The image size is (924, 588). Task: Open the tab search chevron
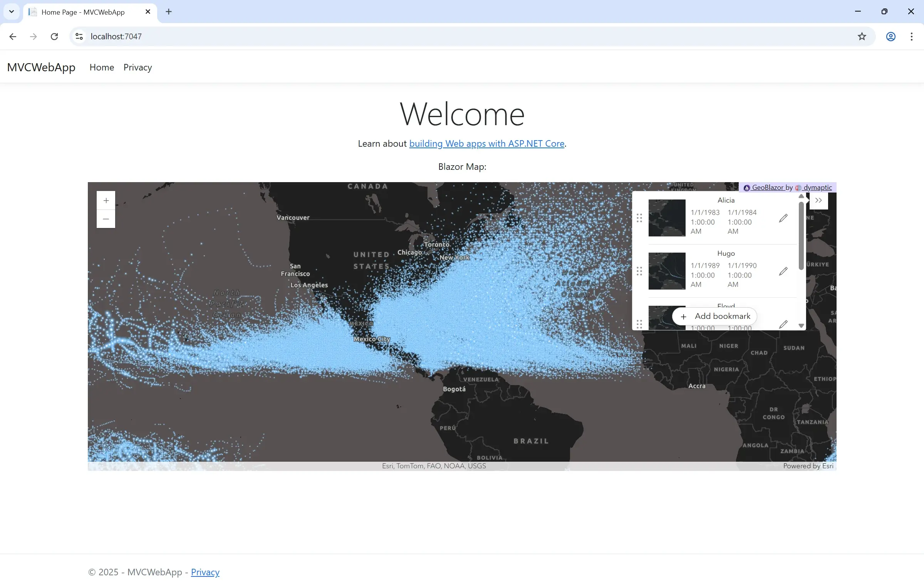point(11,12)
